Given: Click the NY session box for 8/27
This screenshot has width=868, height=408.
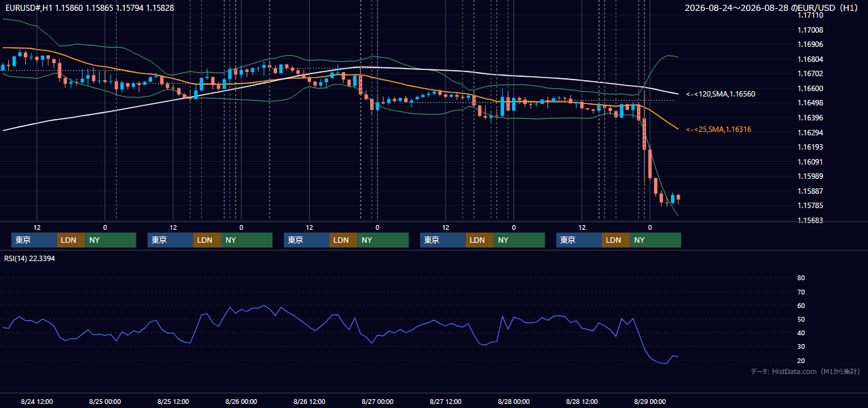Looking at the screenshot, I should tap(519, 240).
